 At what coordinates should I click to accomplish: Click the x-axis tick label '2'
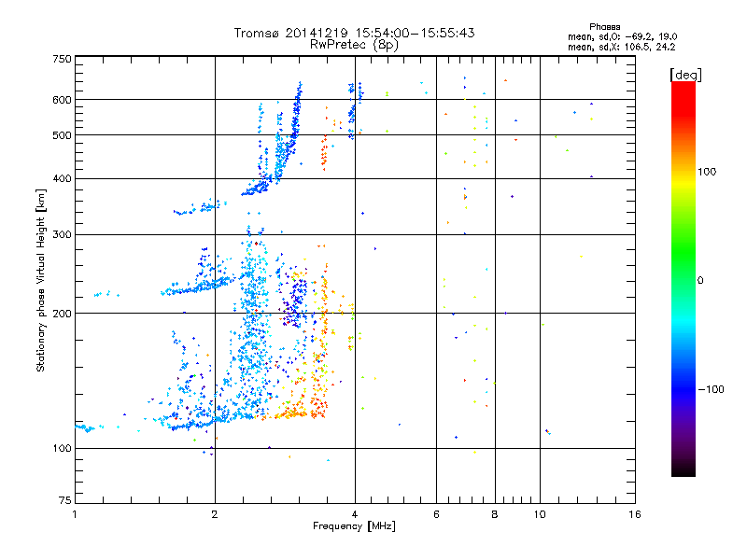click(x=215, y=514)
